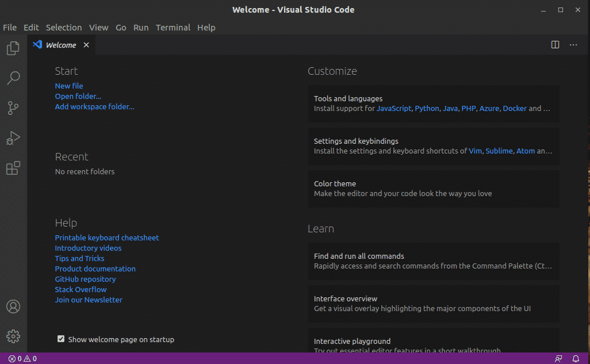Screen dimensions: 590x364
Task: Open the Manage gear icon
Action: [x=13, y=336]
